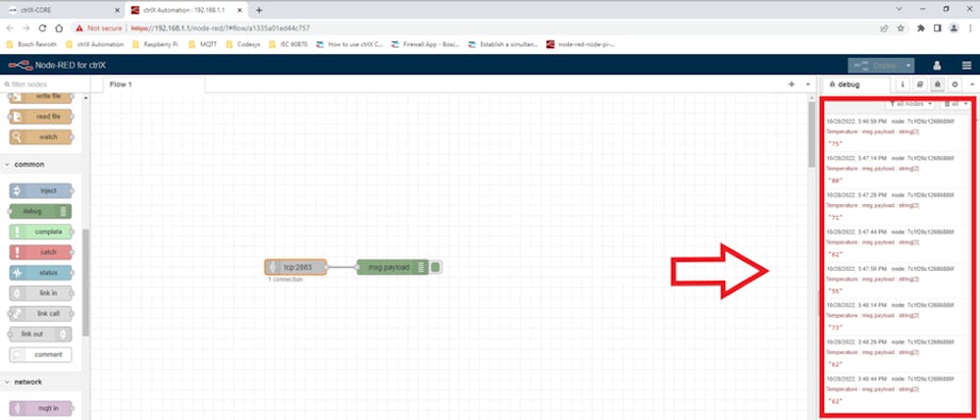Open the Node-RED user account icon

pos(937,65)
